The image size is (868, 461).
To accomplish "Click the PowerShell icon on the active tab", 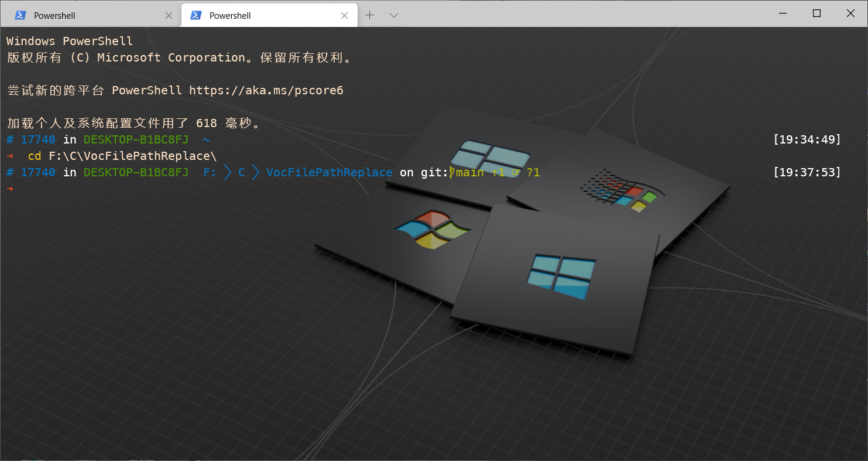I will tap(195, 15).
